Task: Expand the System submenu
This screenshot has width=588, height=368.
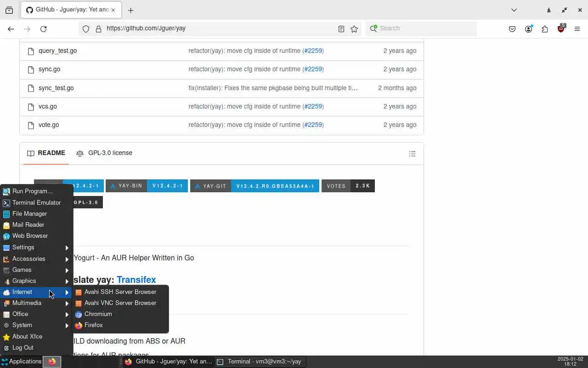Action: click(x=37, y=325)
